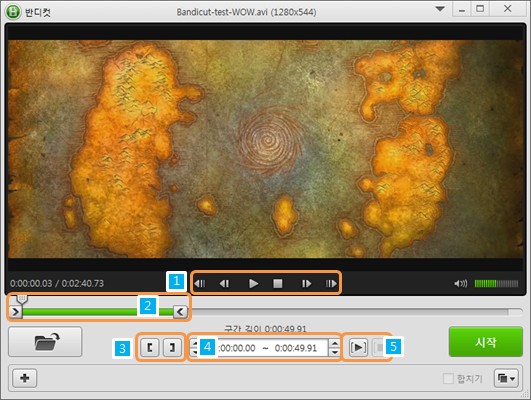Stop the video playback

pyautogui.click(x=278, y=283)
